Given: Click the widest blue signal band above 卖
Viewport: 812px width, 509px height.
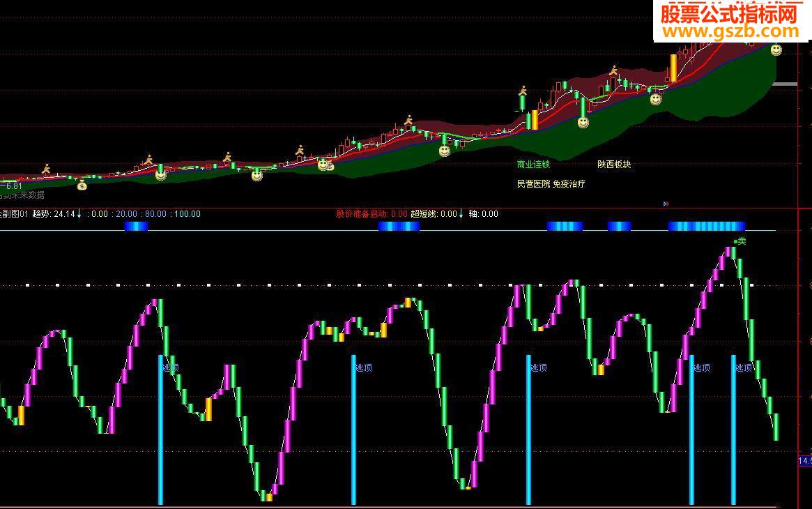Looking at the screenshot, I should [x=706, y=227].
